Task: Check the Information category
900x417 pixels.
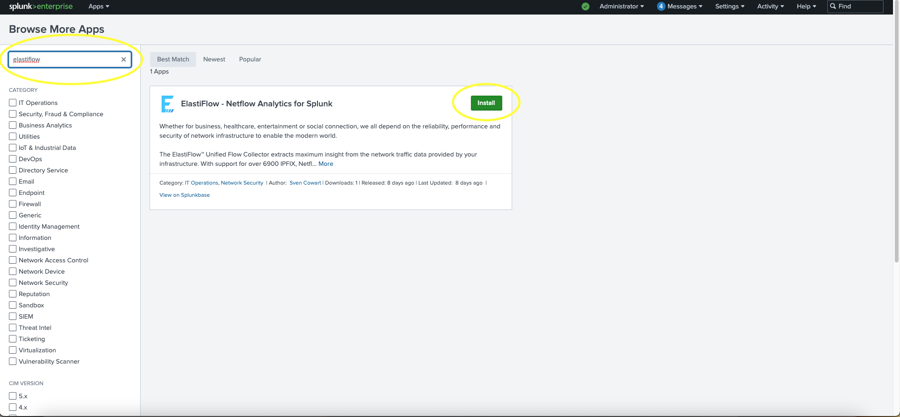Action: 13,237
